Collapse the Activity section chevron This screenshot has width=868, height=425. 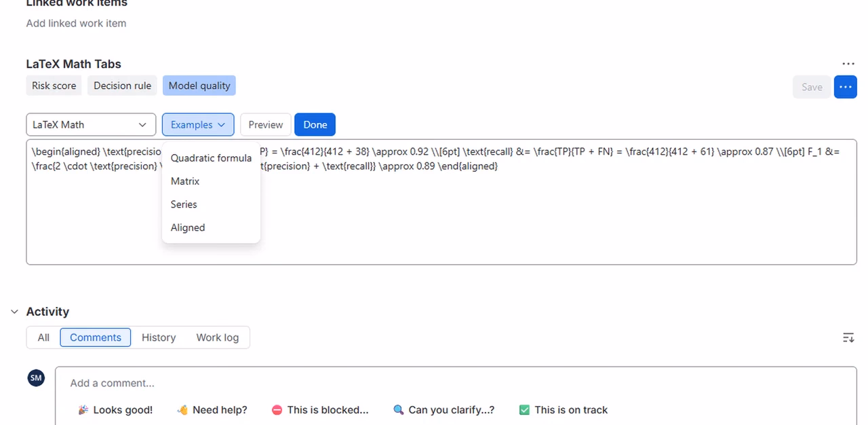[x=14, y=312]
